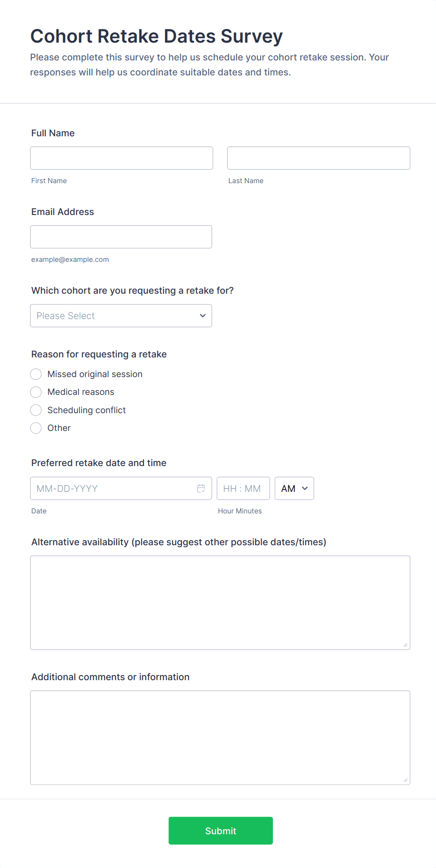436x868 pixels.
Task: Click the Missed original session label text
Action: [x=95, y=374]
